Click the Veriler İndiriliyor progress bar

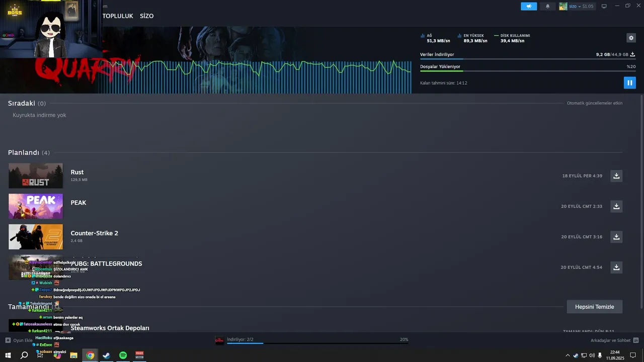coord(527,59)
